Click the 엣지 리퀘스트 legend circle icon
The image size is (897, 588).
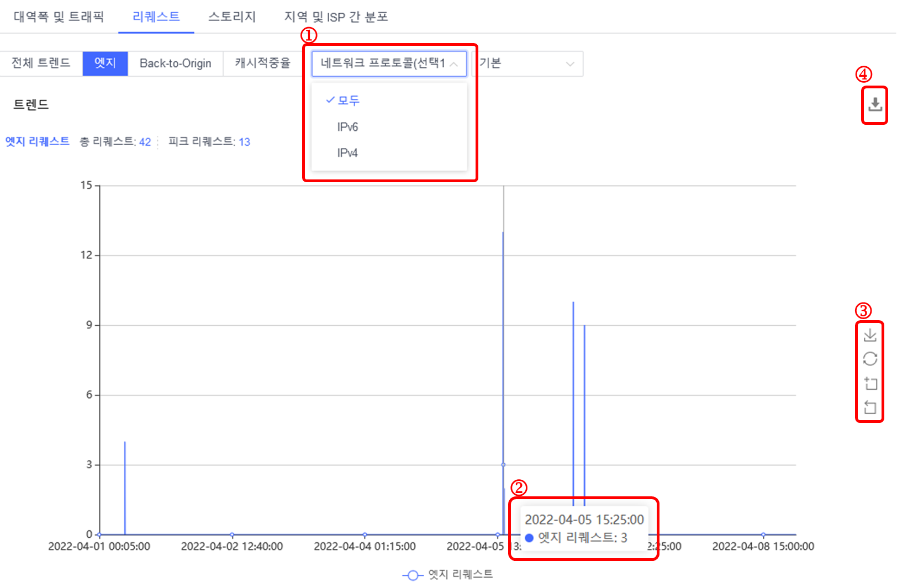[412, 575]
